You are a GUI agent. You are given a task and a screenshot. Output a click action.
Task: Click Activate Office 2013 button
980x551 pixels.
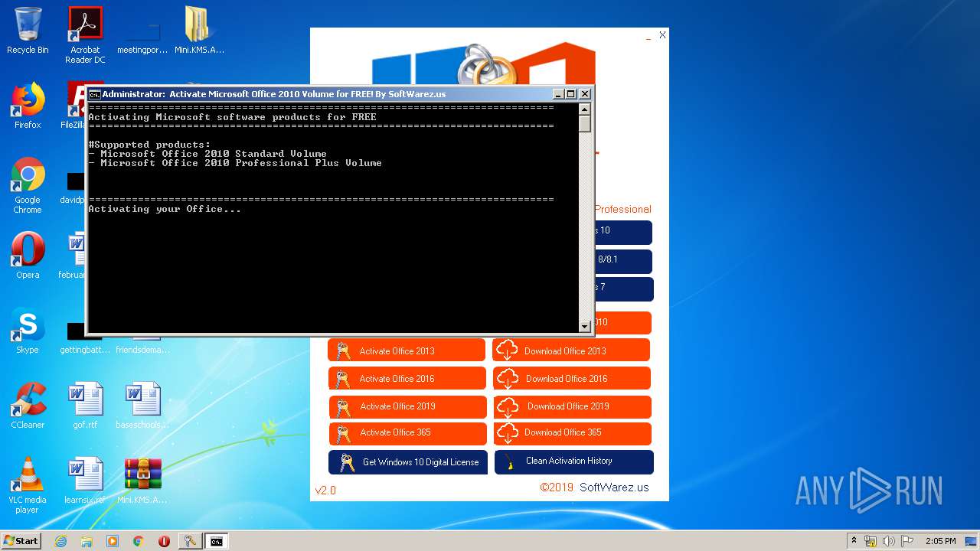click(407, 350)
